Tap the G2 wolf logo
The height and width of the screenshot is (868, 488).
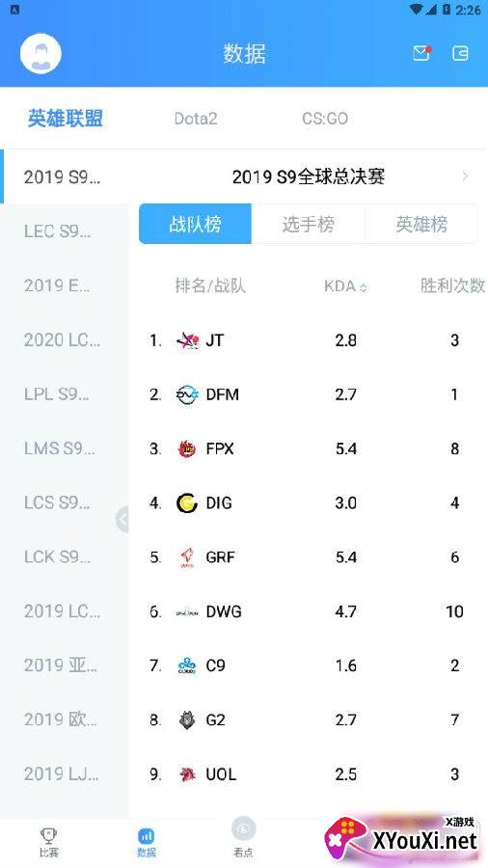click(x=187, y=719)
